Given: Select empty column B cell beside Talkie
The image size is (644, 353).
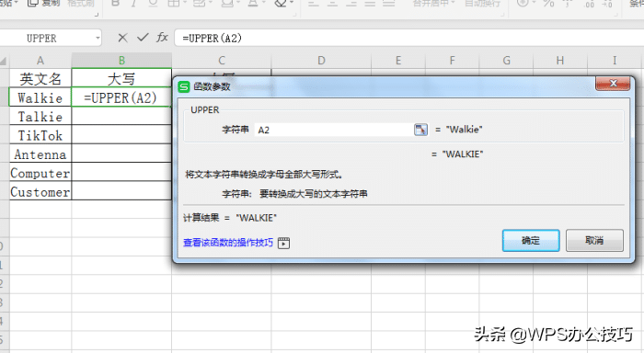Looking at the screenshot, I should (x=121, y=116).
